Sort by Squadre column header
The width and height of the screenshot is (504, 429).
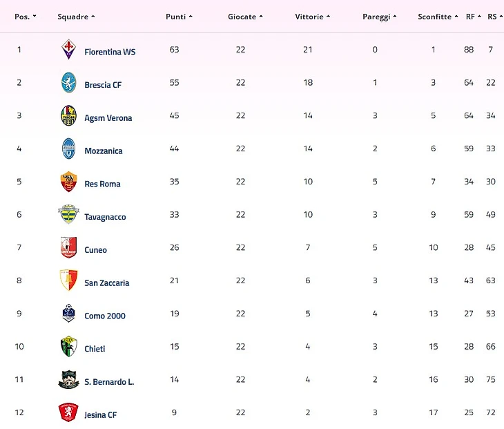[x=76, y=17]
